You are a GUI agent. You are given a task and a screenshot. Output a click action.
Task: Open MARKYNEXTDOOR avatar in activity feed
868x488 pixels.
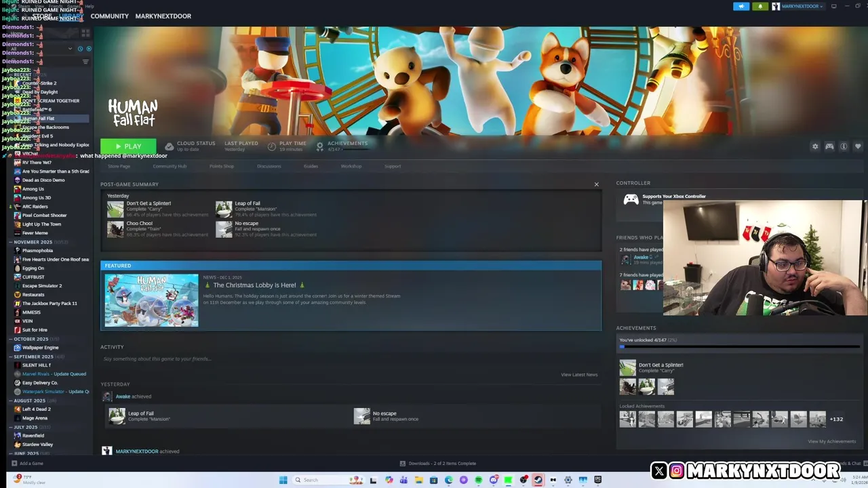(x=106, y=451)
